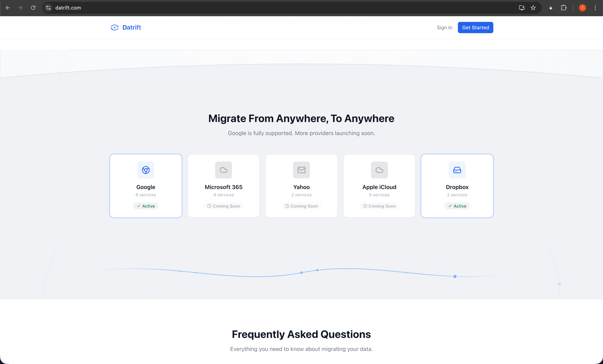Click the Active badge on the Dropbox card
This screenshot has width=603, height=364.
[x=457, y=206]
